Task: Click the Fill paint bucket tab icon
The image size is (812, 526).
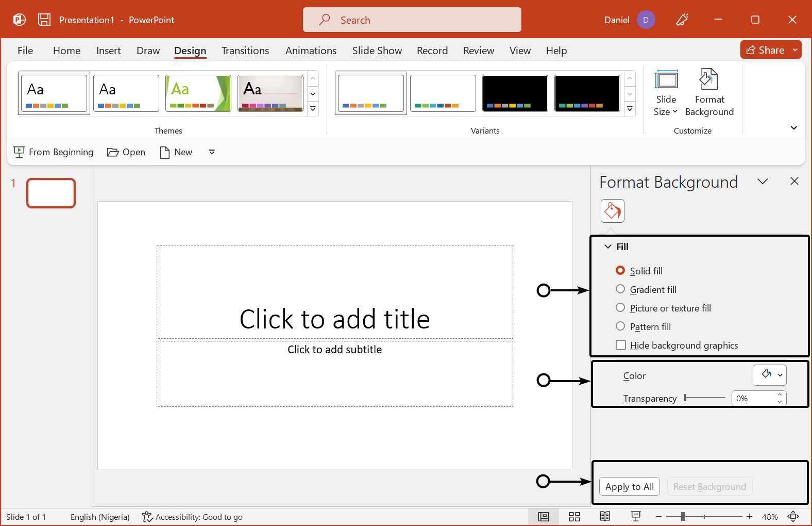Action: coord(612,211)
